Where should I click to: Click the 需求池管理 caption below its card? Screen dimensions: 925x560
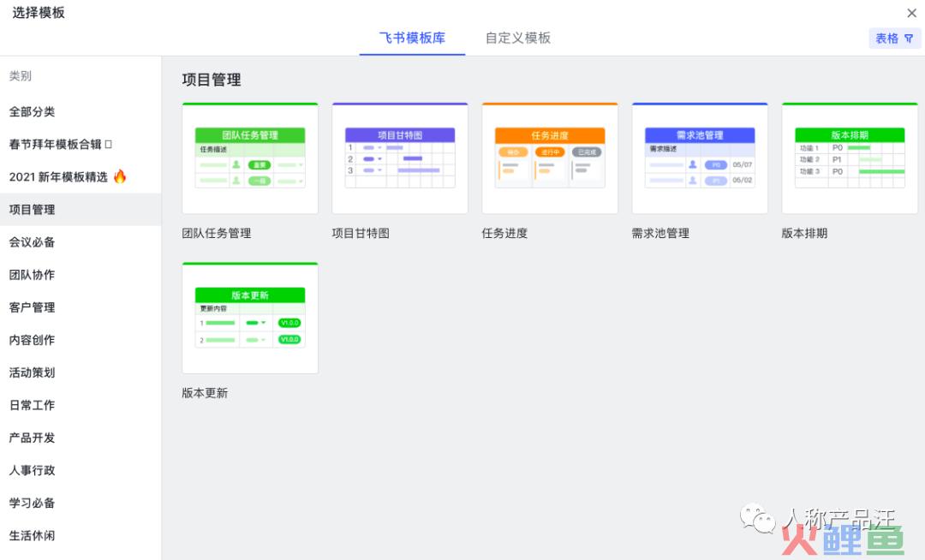[660, 234]
